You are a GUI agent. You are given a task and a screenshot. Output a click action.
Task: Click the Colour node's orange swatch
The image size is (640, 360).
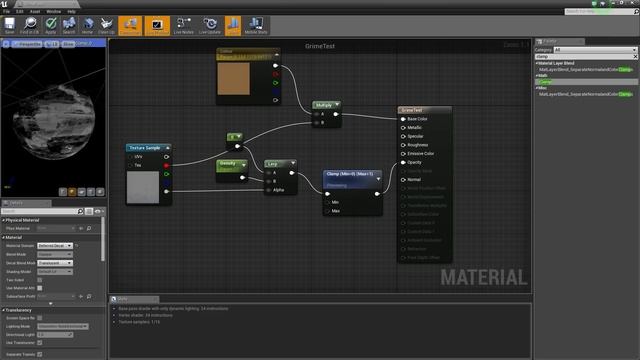click(233, 79)
